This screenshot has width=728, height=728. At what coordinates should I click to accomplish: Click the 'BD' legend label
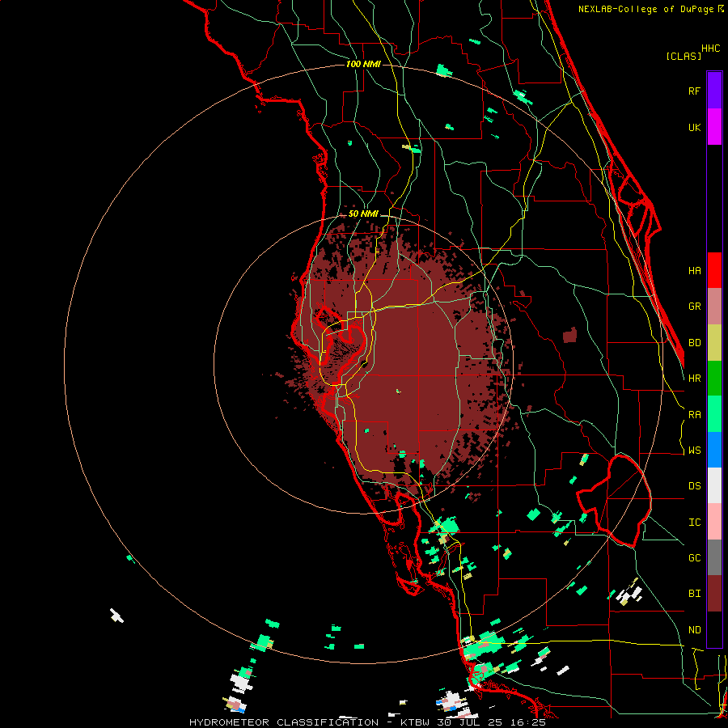[x=694, y=343]
